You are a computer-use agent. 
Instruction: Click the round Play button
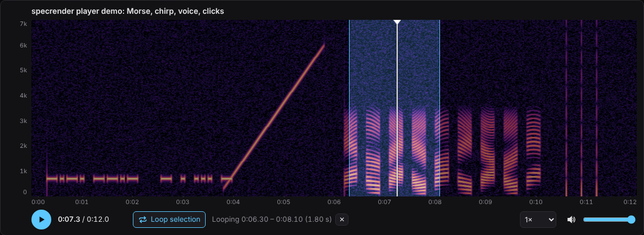(41, 220)
